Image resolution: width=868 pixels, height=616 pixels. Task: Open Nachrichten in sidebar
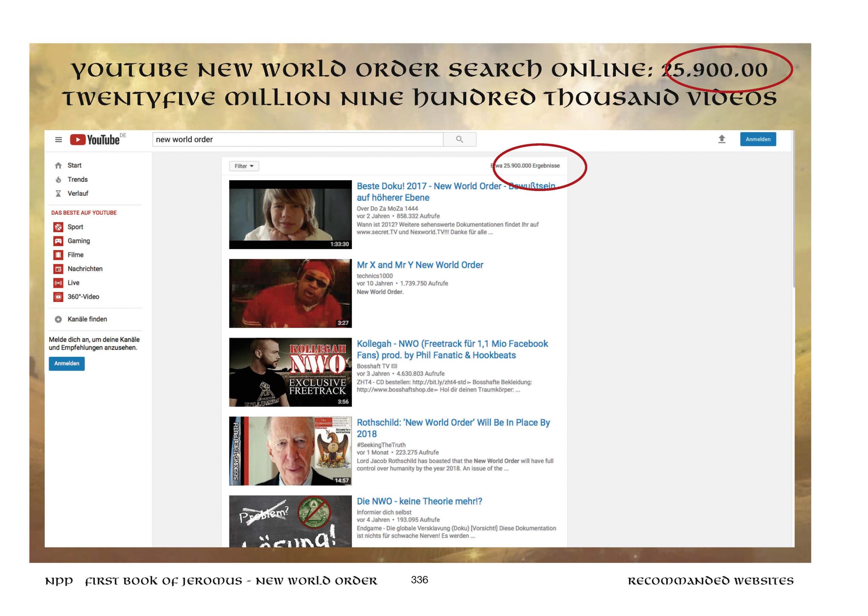tap(85, 269)
